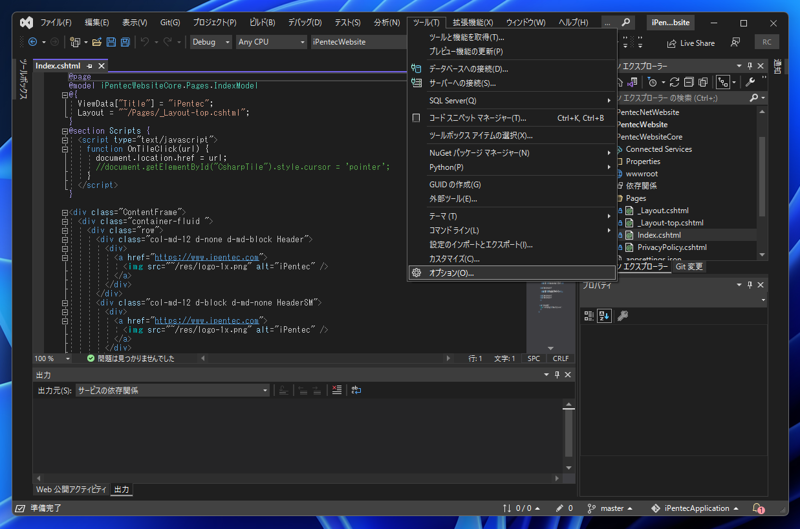Switch to the Git 変更 tab
Viewport: 800px width, 529px height.
(x=689, y=266)
